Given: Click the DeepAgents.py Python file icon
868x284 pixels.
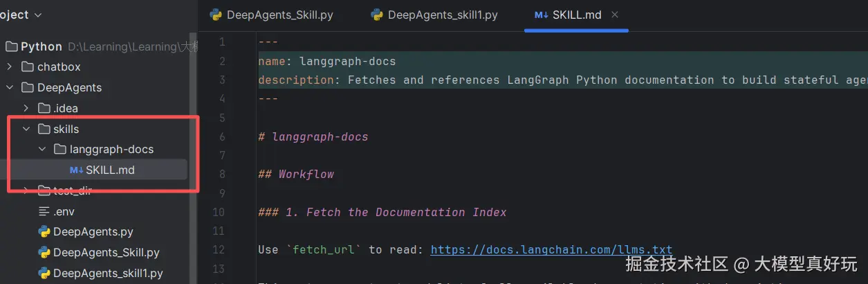Looking at the screenshot, I should pos(44,232).
